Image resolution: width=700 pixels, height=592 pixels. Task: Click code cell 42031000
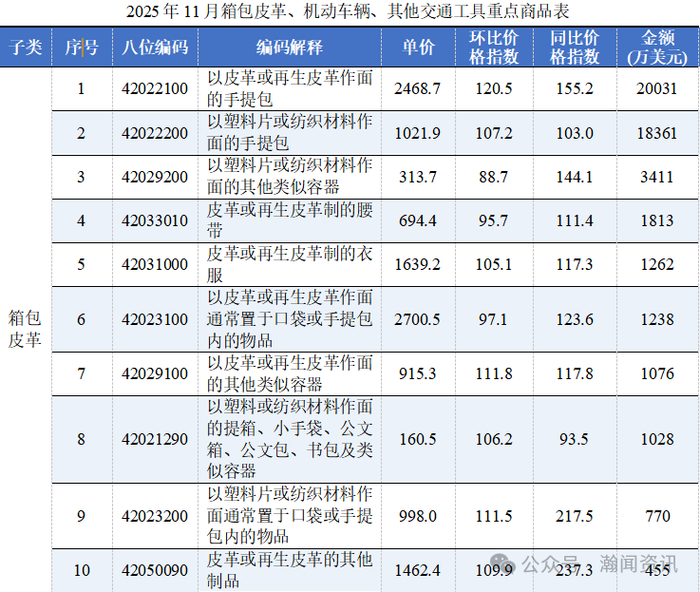tap(155, 264)
